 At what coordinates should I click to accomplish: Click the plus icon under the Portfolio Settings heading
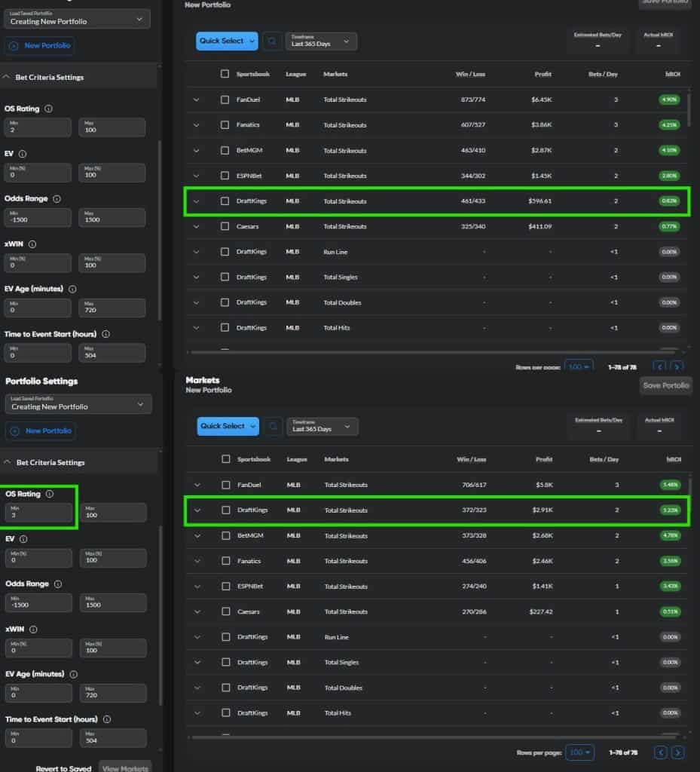pos(15,430)
